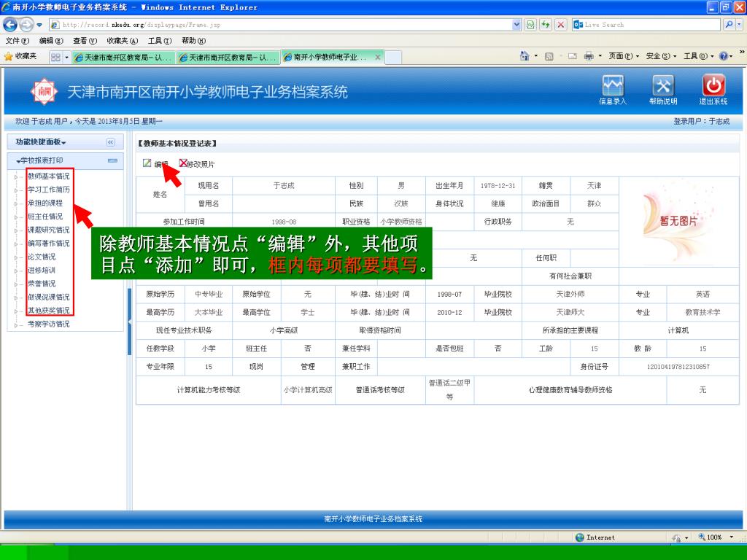The image size is (747, 560).
Task: Open 承担的课程 in the sidebar tree
Action: click(x=45, y=203)
